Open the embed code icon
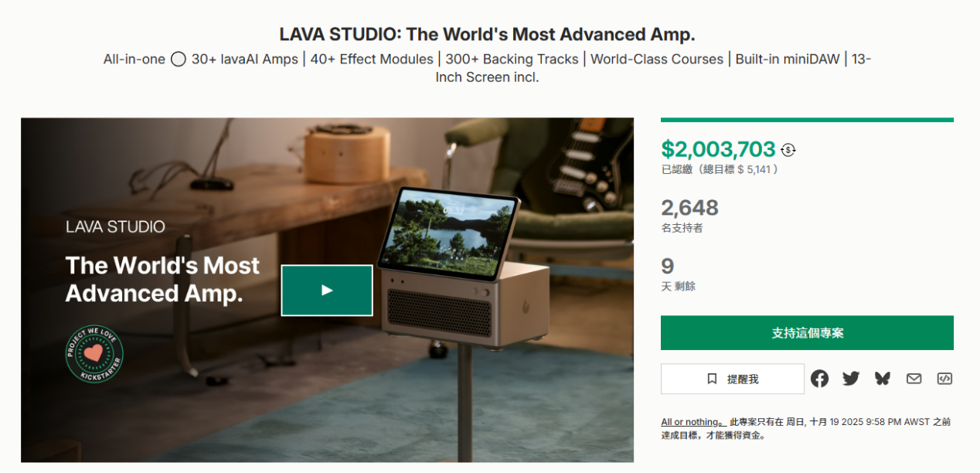This screenshot has height=473, width=980. (944, 379)
